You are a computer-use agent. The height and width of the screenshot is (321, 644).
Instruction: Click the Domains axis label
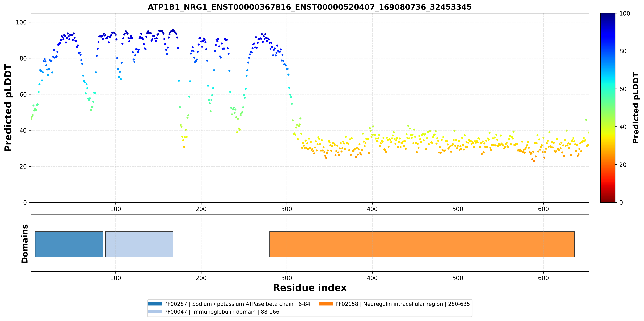tap(24, 244)
